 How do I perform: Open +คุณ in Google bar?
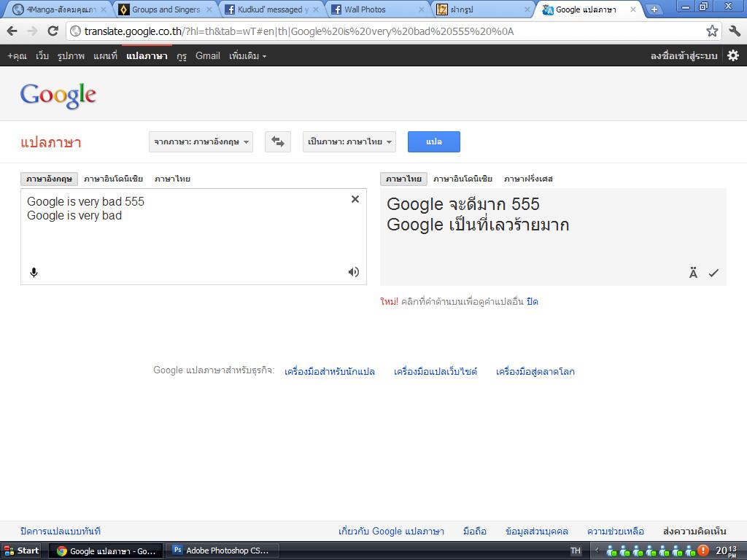(x=18, y=55)
